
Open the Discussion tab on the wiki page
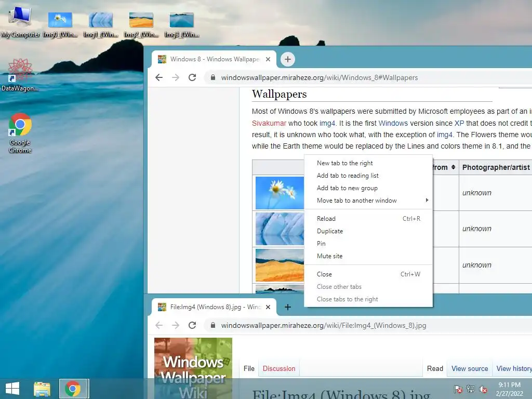279,368
